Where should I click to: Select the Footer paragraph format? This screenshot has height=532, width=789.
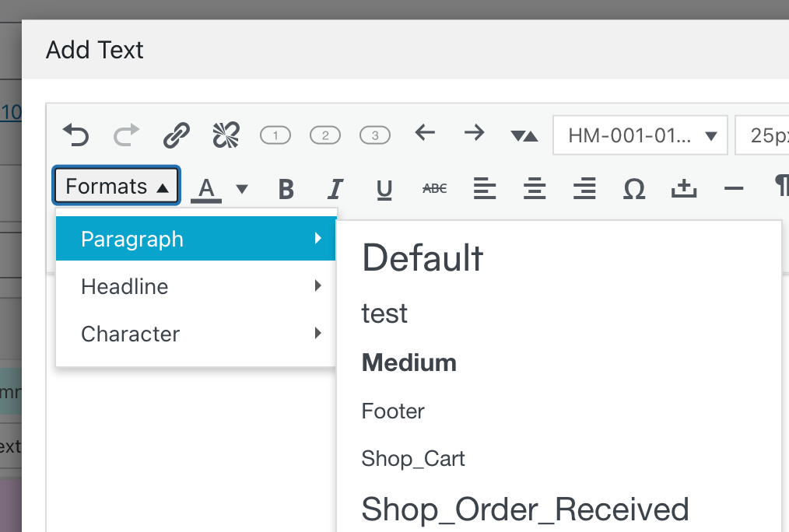pos(393,411)
